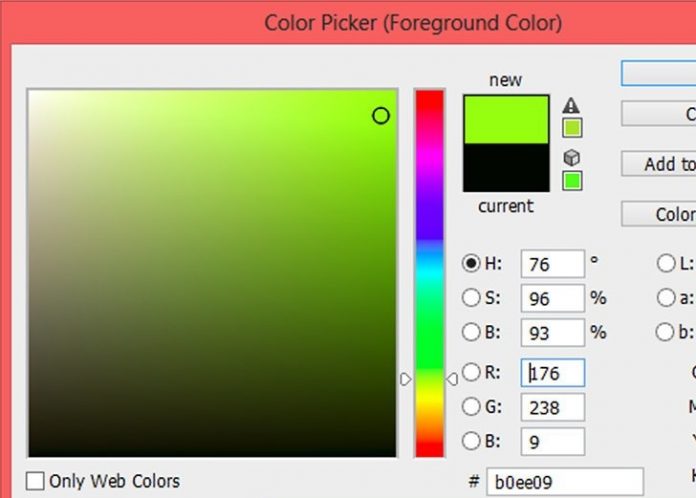
Task: Click the left hue slider arrow
Action: (406, 379)
